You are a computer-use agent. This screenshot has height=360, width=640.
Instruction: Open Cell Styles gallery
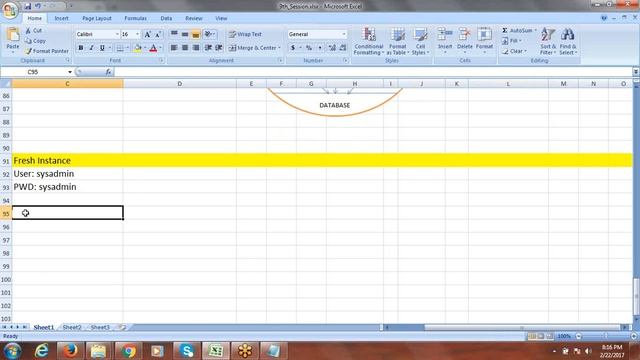pyautogui.click(x=420, y=41)
